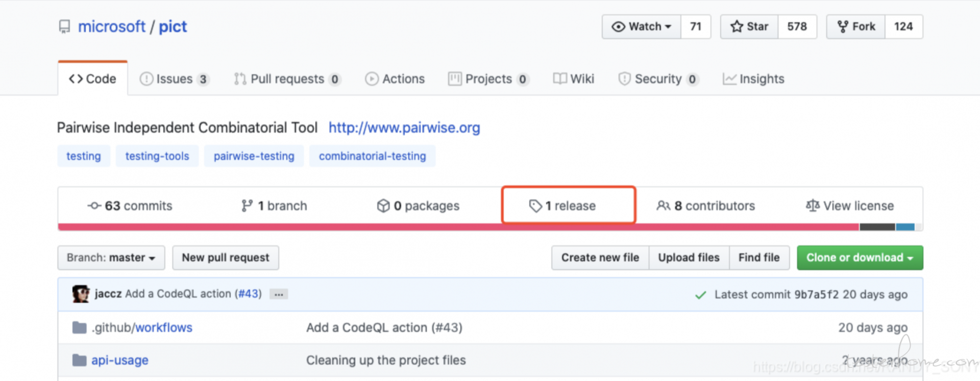Select the combinatorial-testing topic tag

point(373,156)
